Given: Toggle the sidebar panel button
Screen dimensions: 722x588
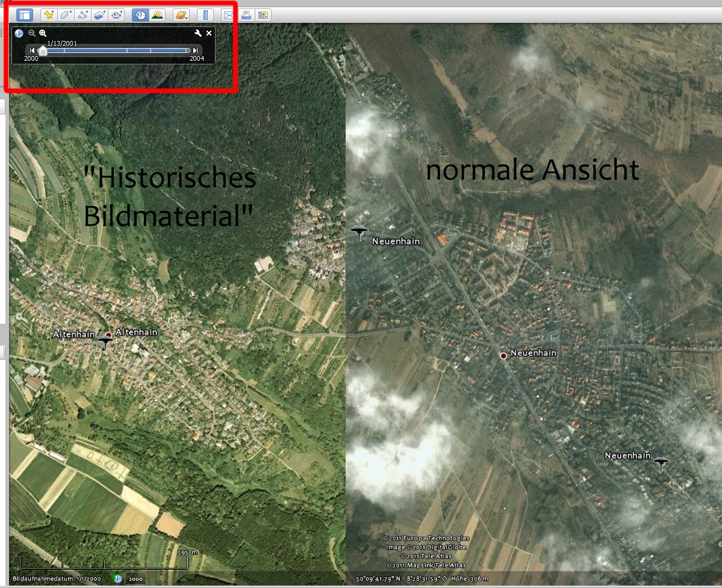Looking at the screenshot, I should [x=24, y=15].
